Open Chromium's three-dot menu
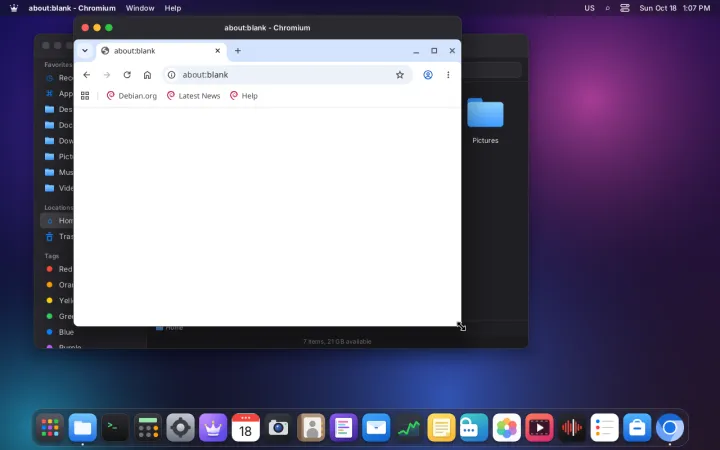This screenshot has height=450, width=720. (x=448, y=75)
